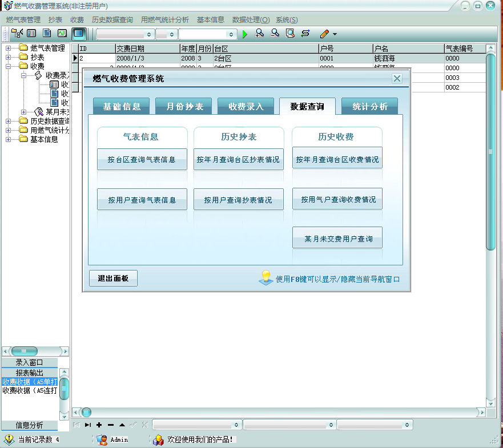Viewport: 503px width, 448px height.
Task: Click 某月未交费用户查询 button
Action: [337, 237]
